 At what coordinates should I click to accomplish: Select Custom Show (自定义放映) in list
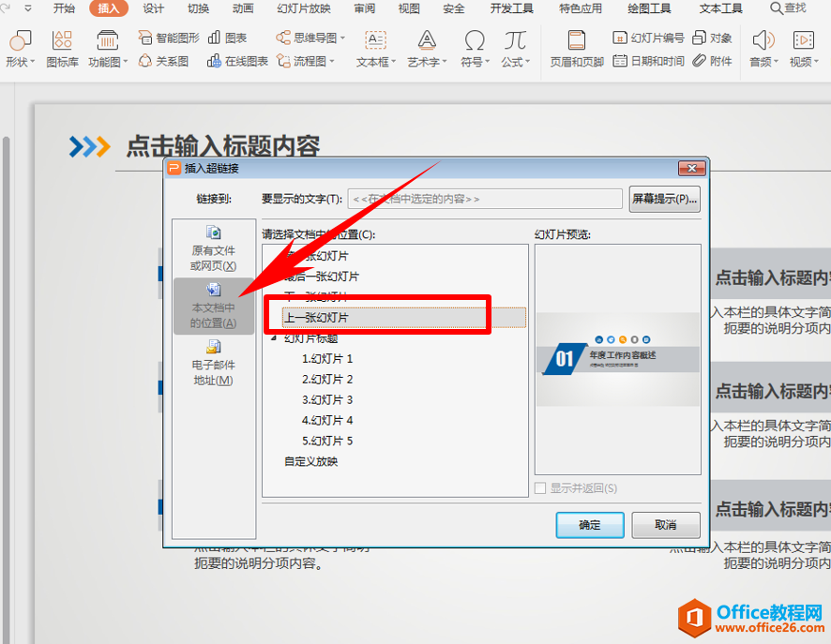[310, 461]
